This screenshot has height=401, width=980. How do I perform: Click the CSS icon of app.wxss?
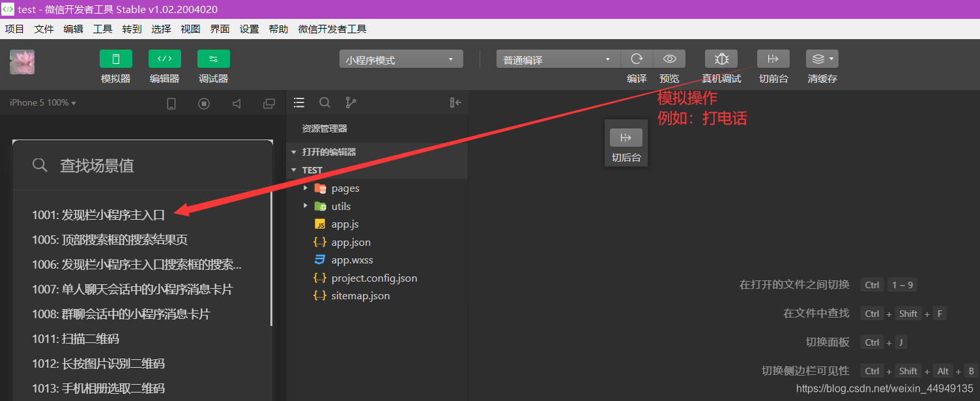pos(320,260)
